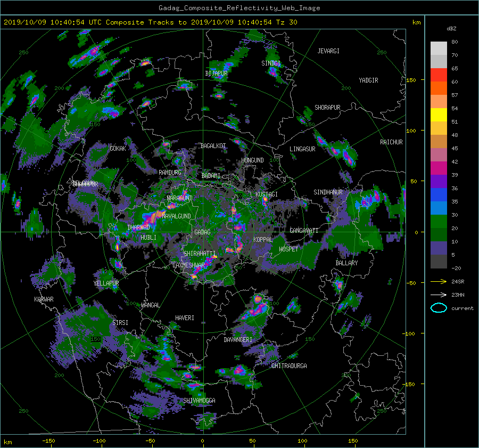Click the current legend label
Viewport: 479px width, 448px height.
(463, 308)
